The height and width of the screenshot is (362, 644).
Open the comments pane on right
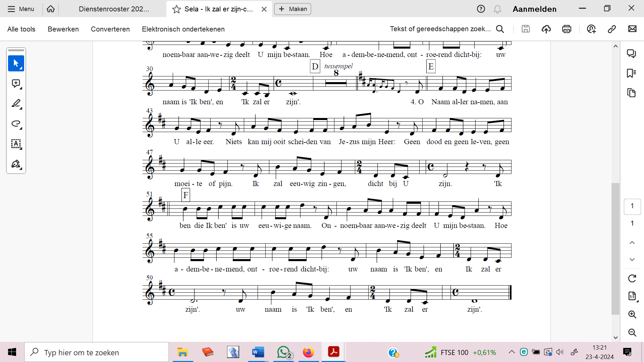(x=632, y=54)
